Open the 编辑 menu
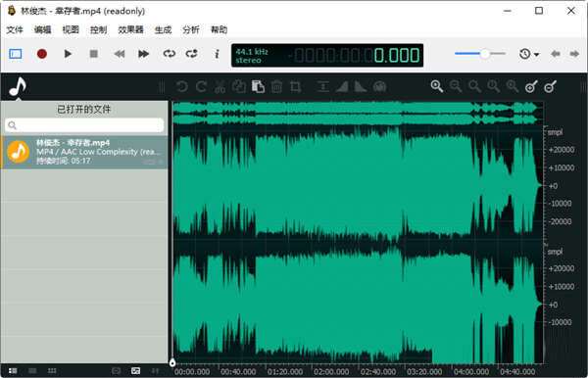This screenshot has width=588, height=378. tap(42, 29)
